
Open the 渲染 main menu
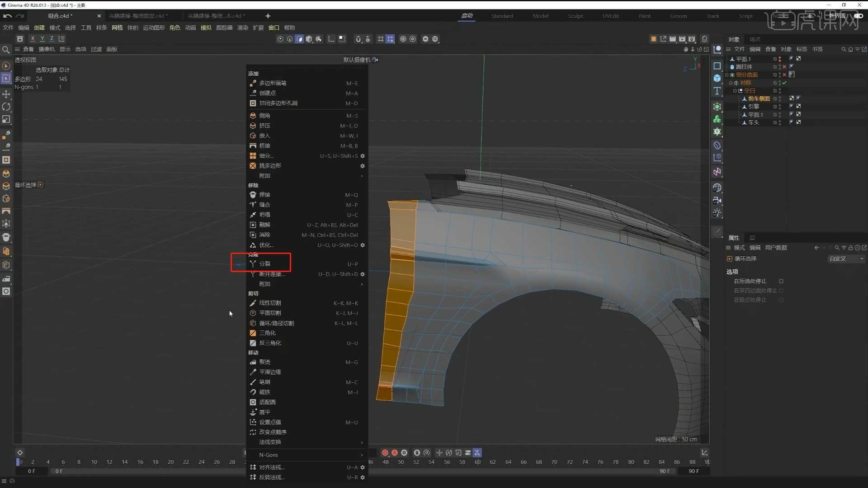click(243, 28)
